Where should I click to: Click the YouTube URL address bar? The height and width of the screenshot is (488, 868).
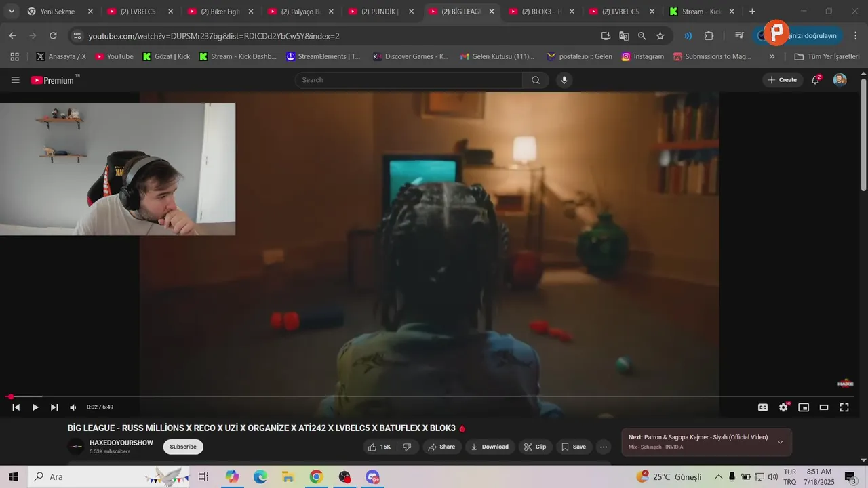pos(339,36)
